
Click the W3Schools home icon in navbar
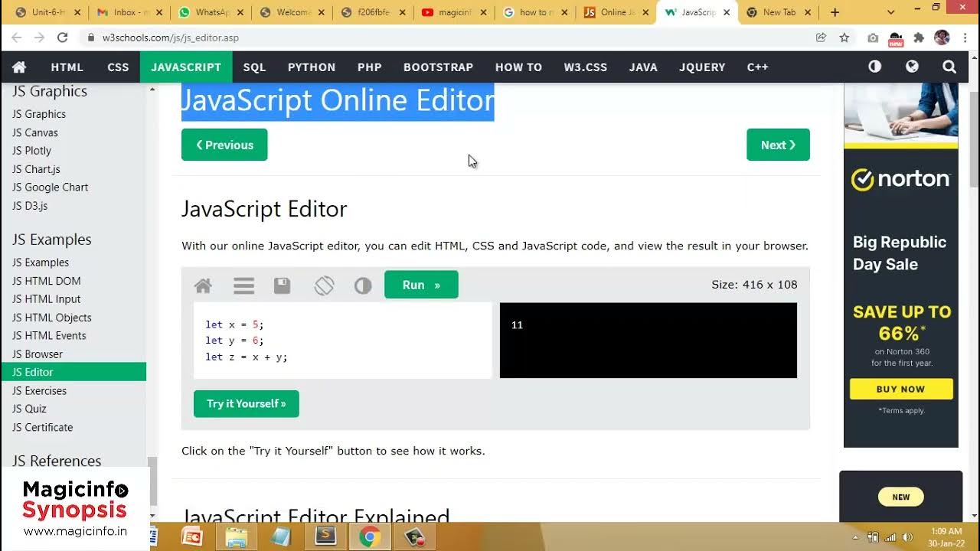(x=19, y=67)
